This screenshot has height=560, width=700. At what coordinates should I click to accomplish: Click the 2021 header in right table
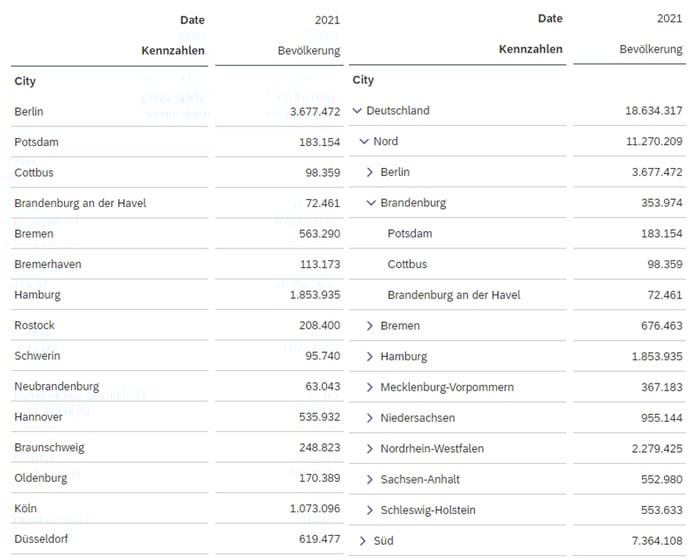tap(669, 18)
